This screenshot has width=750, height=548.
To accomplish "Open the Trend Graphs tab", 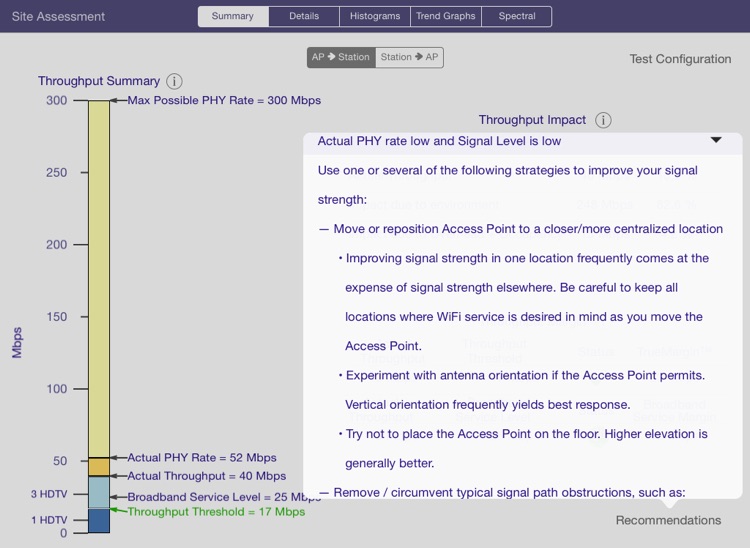I will [446, 16].
